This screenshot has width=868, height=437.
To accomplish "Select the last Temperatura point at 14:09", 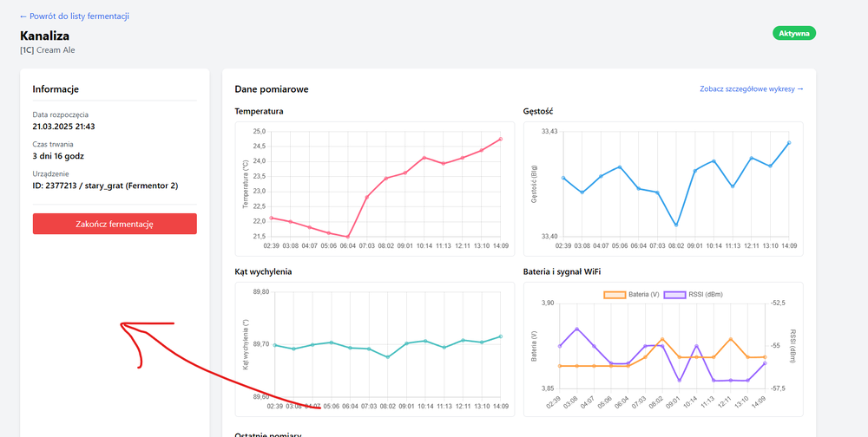I will coord(501,139).
